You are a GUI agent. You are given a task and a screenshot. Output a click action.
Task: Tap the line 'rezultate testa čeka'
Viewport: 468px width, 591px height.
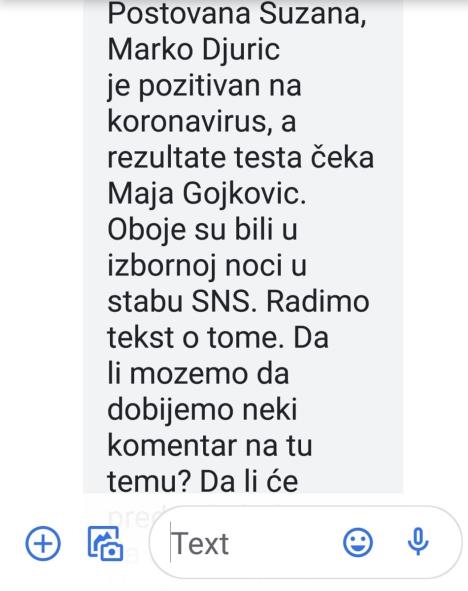tap(240, 157)
